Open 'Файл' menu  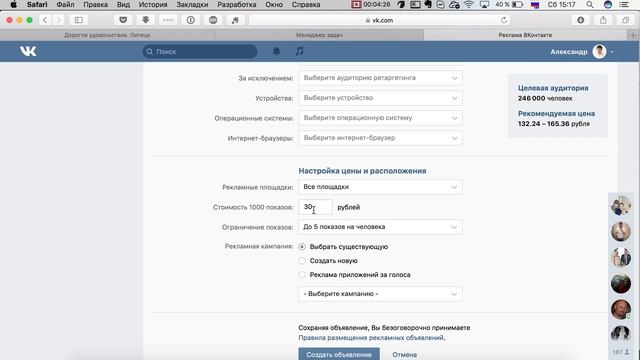pos(65,4)
